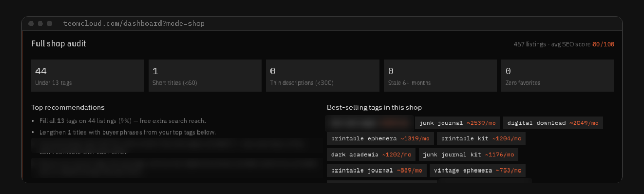Open the '0 Thin descriptions (<300)' card

coord(323,76)
